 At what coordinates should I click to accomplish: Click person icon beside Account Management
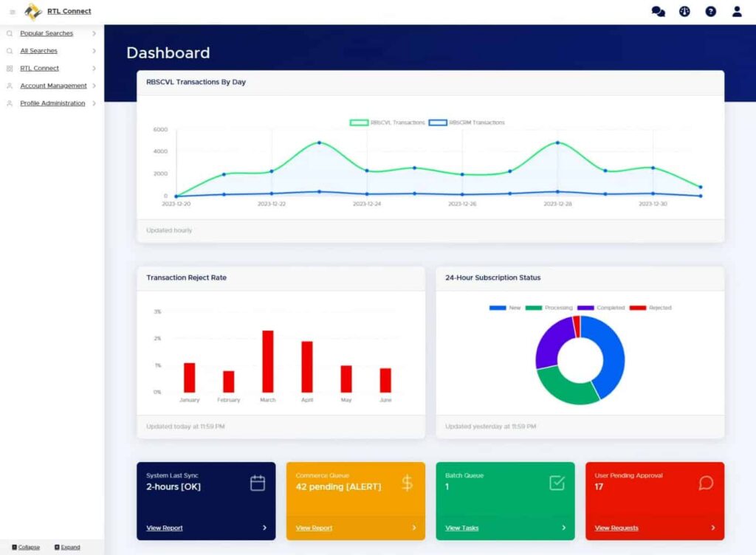pyautogui.click(x=9, y=86)
